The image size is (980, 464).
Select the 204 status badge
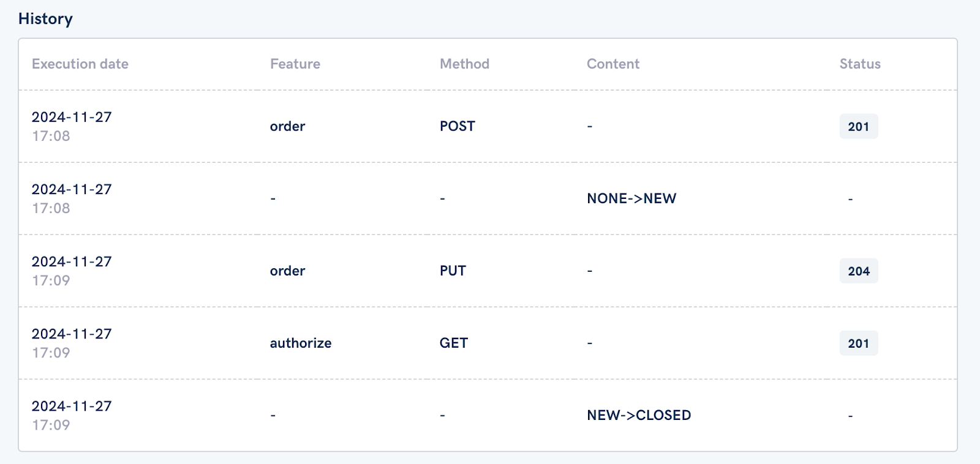click(x=859, y=271)
